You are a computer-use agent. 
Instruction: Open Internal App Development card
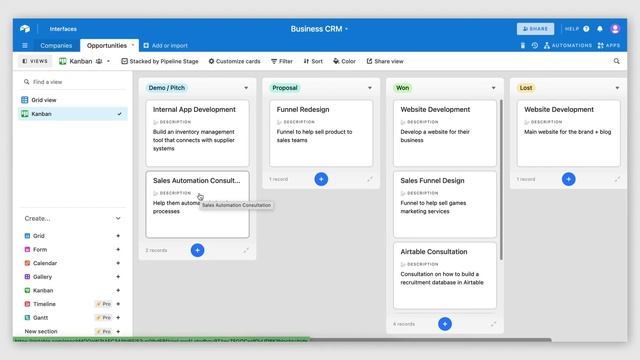point(197,133)
